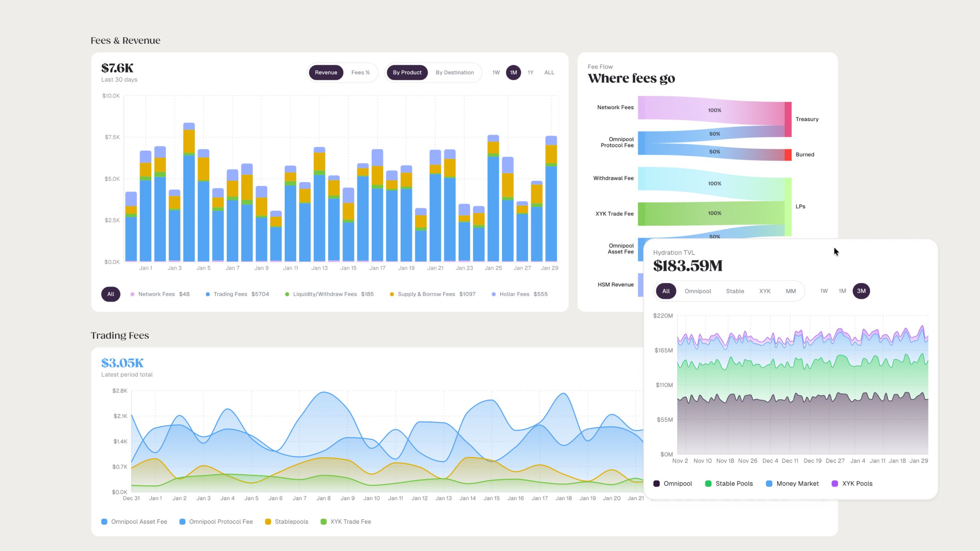The image size is (980, 551).
Task: Set TVL chart range to 1M
Action: pyautogui.click(x=842, y=291)
